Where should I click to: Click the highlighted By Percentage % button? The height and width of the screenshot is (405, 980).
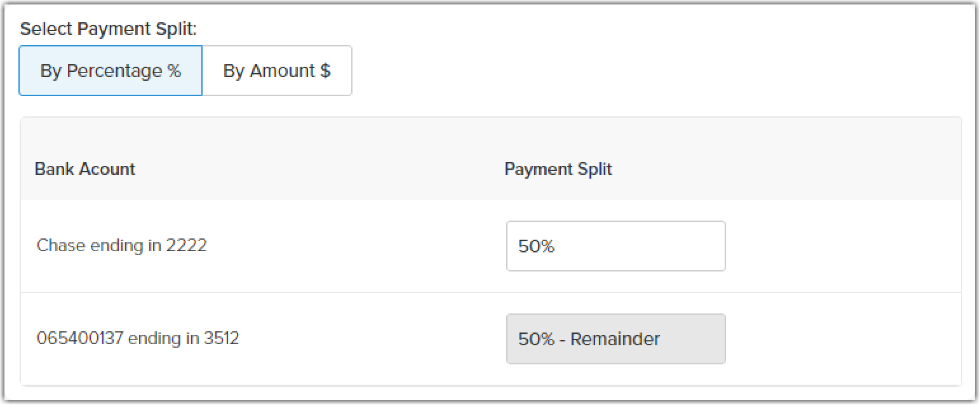(111, 71)
